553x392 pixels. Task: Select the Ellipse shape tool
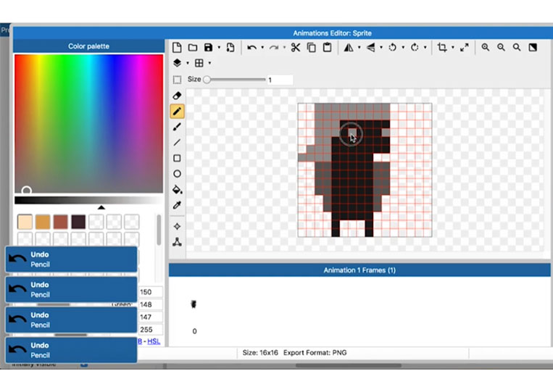click(x=177, y=174)
